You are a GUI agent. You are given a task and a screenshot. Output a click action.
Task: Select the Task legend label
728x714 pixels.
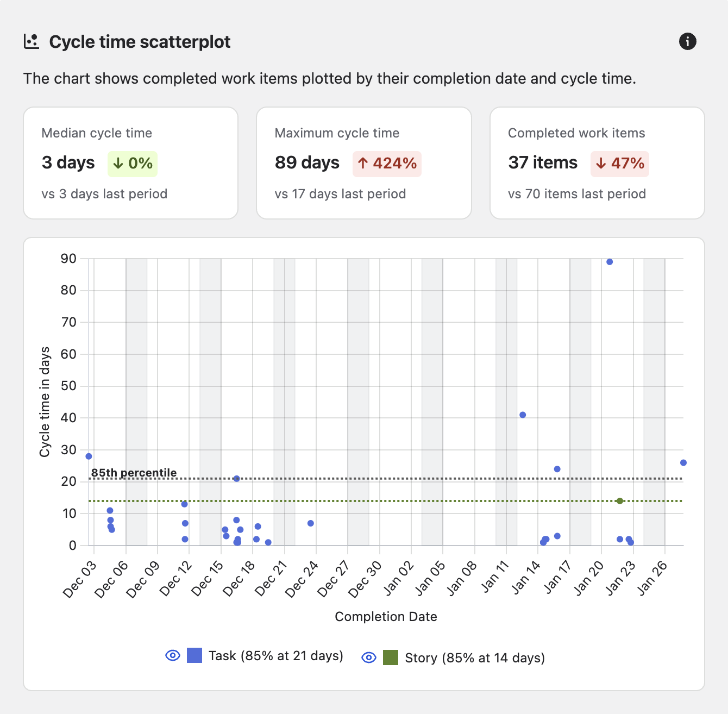(275, 655)
